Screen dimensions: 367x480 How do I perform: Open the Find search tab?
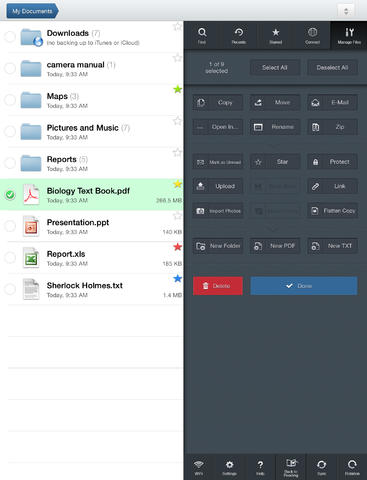click(202, 35)
